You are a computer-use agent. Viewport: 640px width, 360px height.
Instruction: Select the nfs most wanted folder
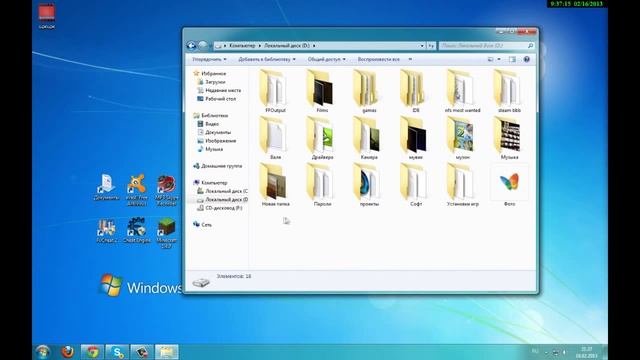(x=462, y=91)
